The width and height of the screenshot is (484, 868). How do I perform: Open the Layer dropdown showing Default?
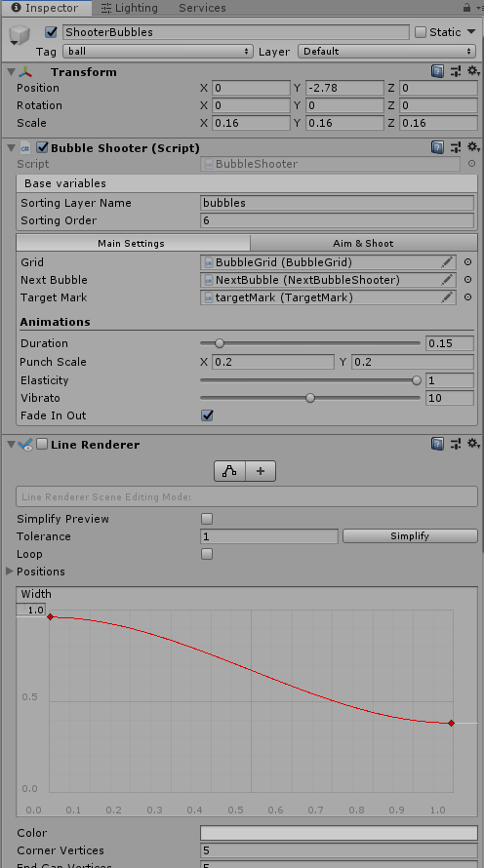[386, 51]
